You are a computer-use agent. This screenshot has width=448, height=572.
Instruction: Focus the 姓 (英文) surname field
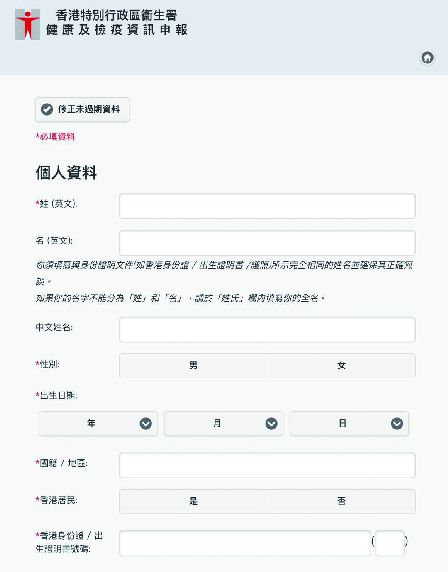click(267, 206)
